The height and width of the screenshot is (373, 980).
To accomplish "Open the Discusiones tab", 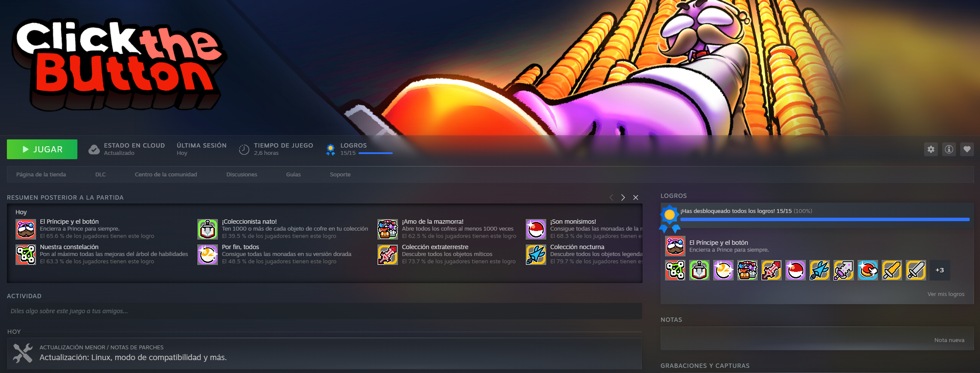I will (x=242, y=174).
